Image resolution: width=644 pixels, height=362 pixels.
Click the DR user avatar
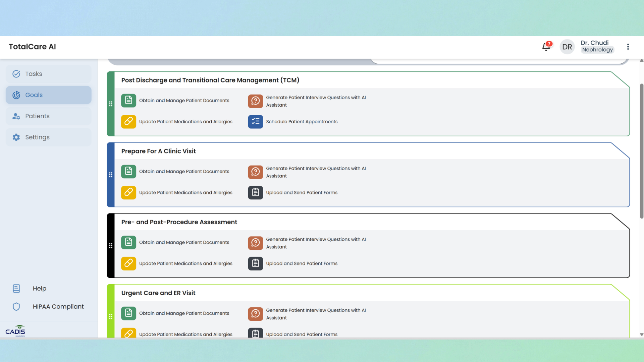[567, 47]
